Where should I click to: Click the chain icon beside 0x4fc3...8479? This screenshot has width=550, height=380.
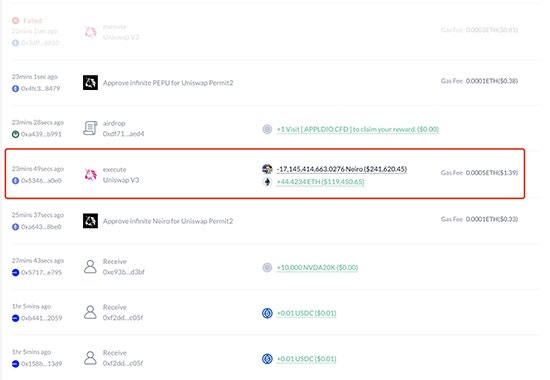coord(15,88)
